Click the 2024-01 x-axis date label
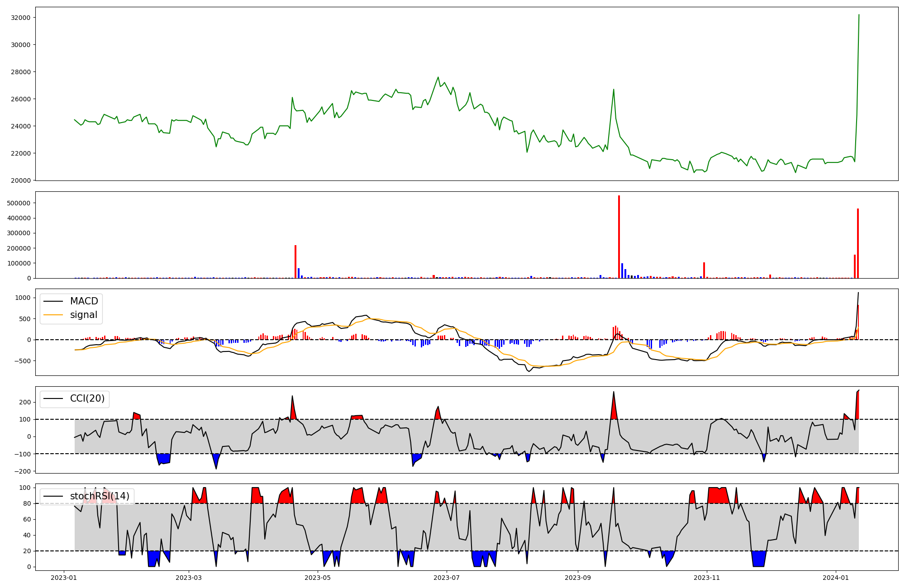 835,578
